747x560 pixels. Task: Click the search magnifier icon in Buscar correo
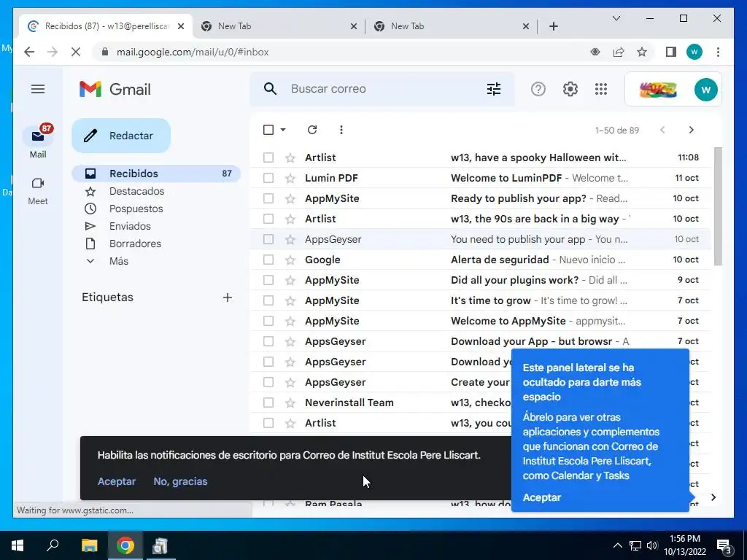click(x=270, y=88)
